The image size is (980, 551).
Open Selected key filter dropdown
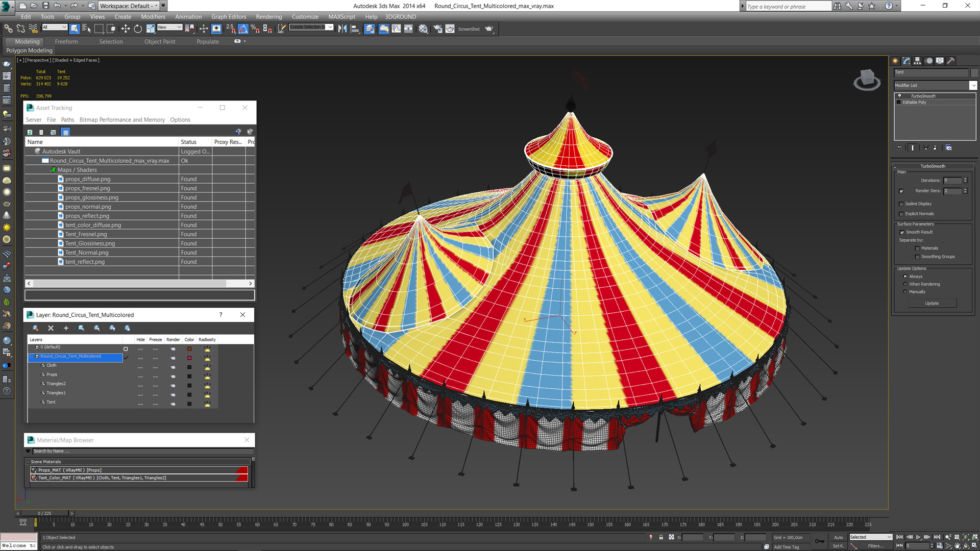(x=871, y=537)
